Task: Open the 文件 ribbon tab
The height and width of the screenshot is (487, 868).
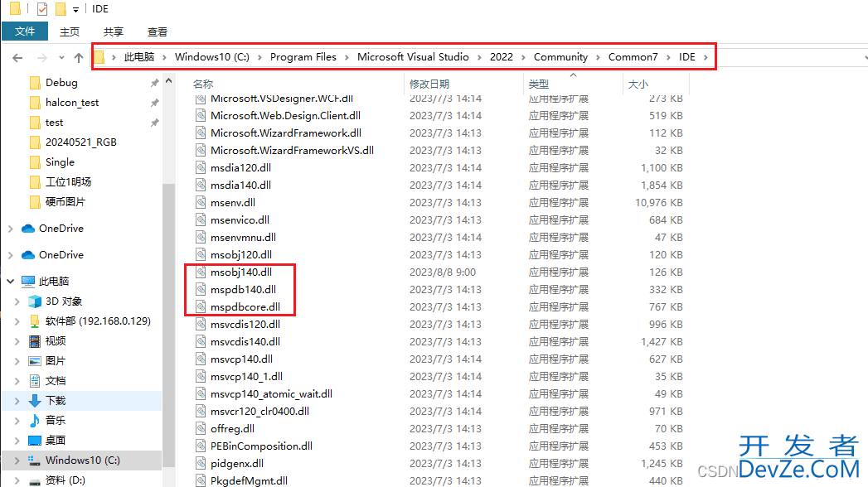Action: [x=25, y=31]
